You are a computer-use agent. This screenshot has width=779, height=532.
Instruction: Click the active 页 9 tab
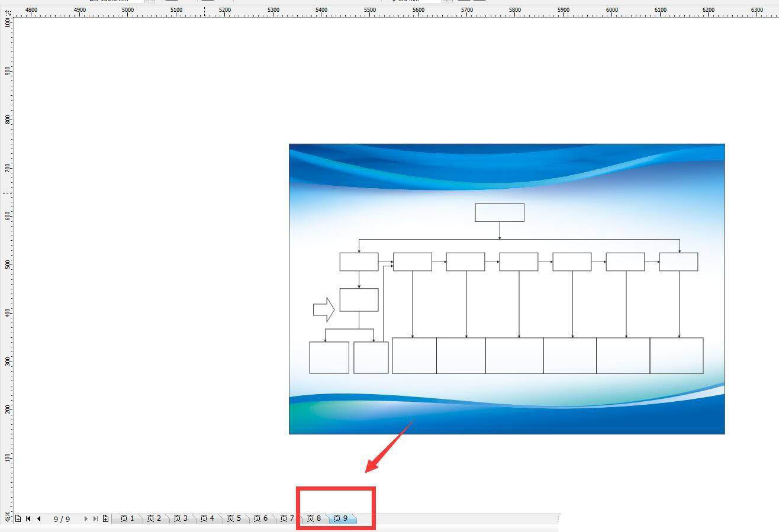pos(341,518)
